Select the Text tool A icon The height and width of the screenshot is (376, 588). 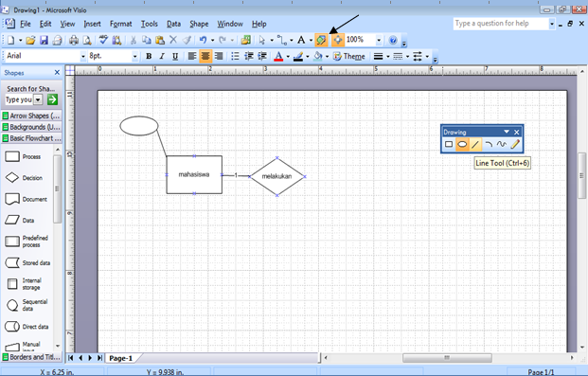(301, 40)
